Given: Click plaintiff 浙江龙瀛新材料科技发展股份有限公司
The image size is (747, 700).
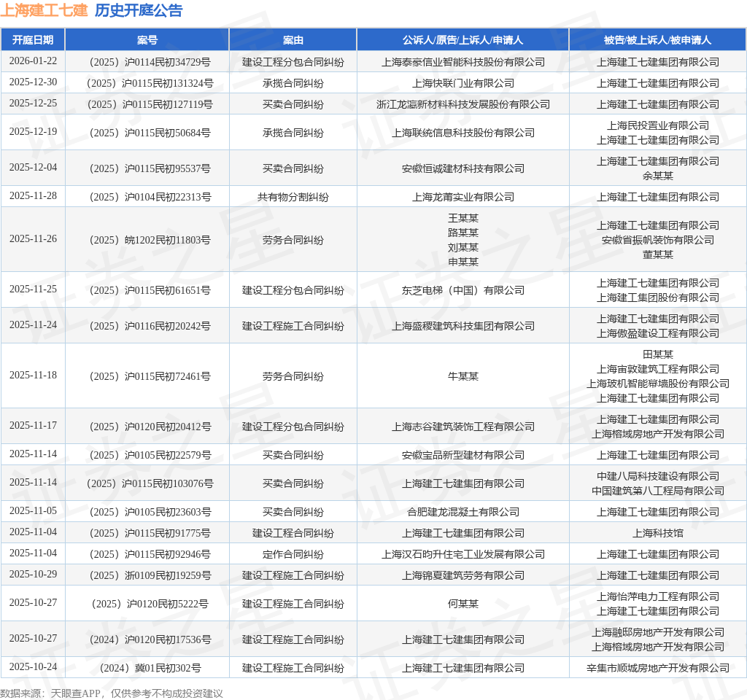Looking at the screenshot, I should (463, 104).
